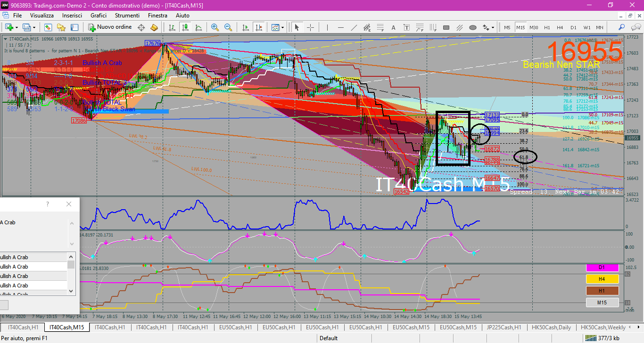Open the Aiuto menu
The width and height of the screenshot is (644, 343).
pyautogui.click(x=182, y=16)
